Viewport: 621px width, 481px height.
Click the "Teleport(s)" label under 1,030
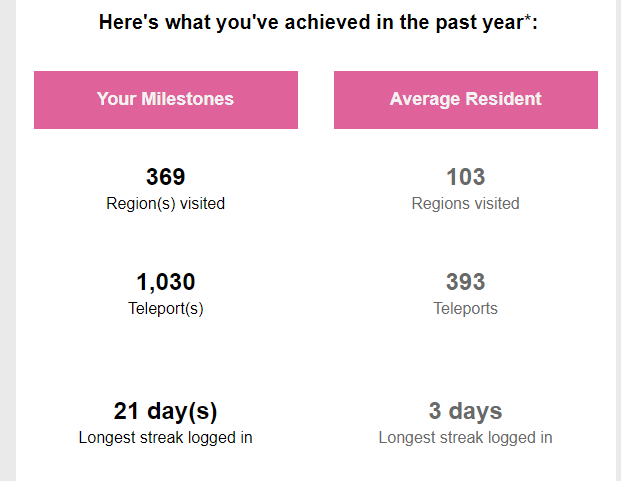165,308
